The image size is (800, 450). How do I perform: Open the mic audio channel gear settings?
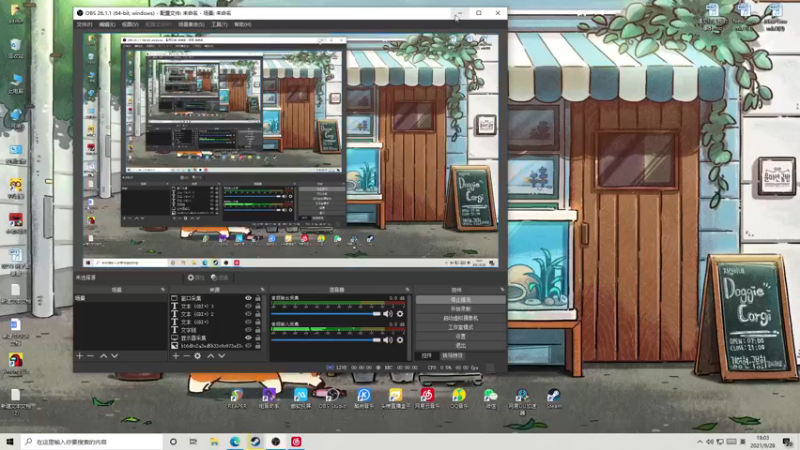400,340
